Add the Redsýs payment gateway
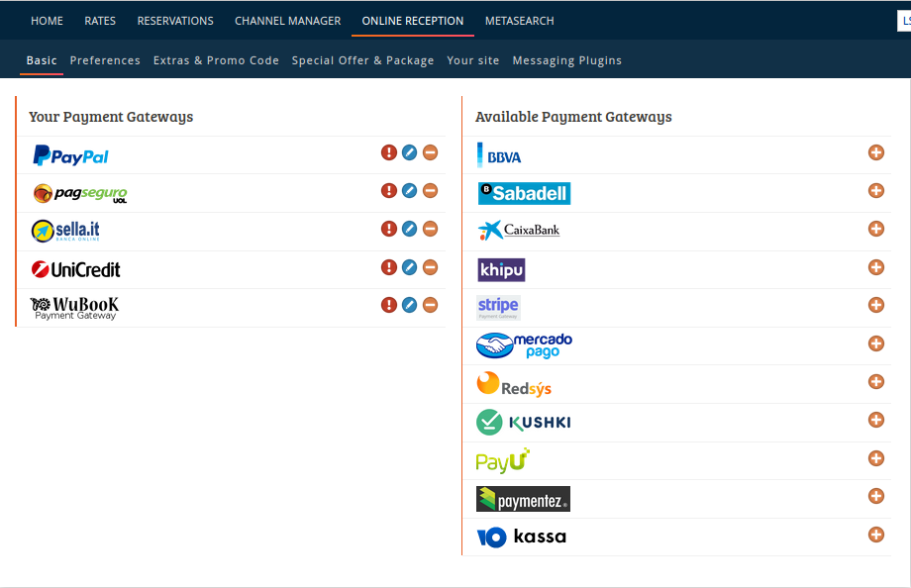The width and height of the screenshot is (911, 588). pos(876,382)
